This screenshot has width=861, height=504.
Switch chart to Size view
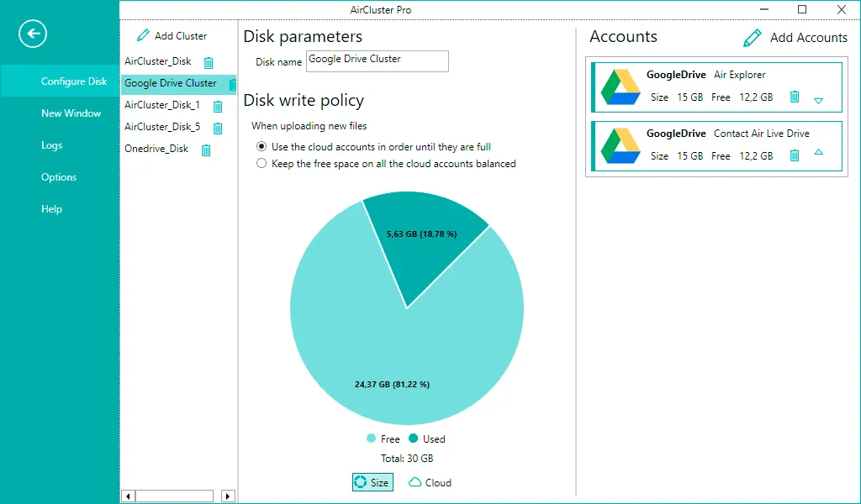tap(372, 482)
